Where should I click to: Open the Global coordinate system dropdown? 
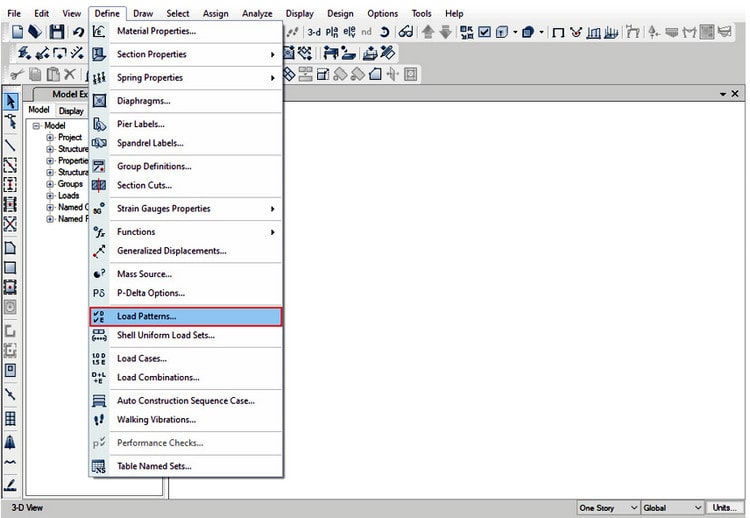[672, 508]
